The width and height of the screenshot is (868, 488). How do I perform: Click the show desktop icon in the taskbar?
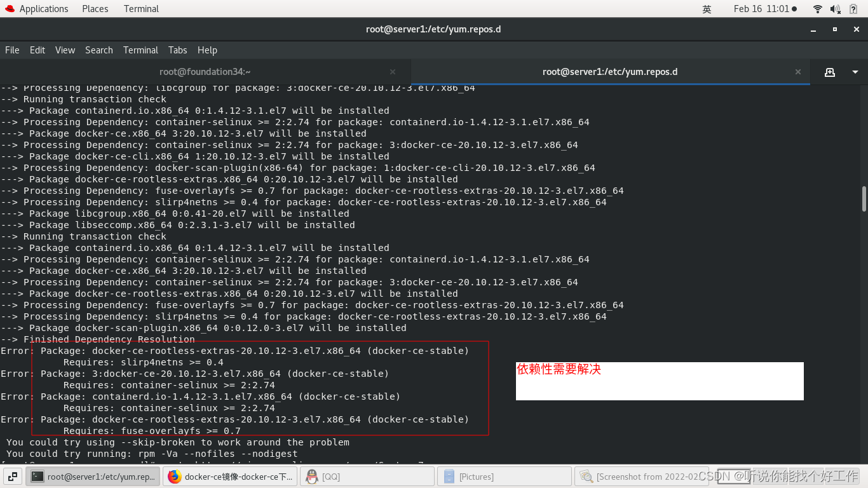tap(12, 477)
